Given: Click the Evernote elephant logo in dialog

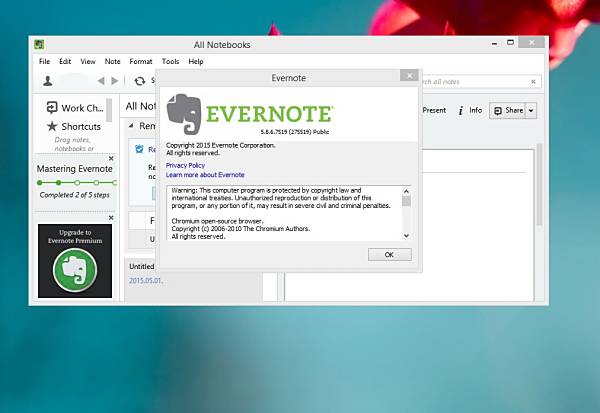Looking at the screenshot, I should 184,114.
